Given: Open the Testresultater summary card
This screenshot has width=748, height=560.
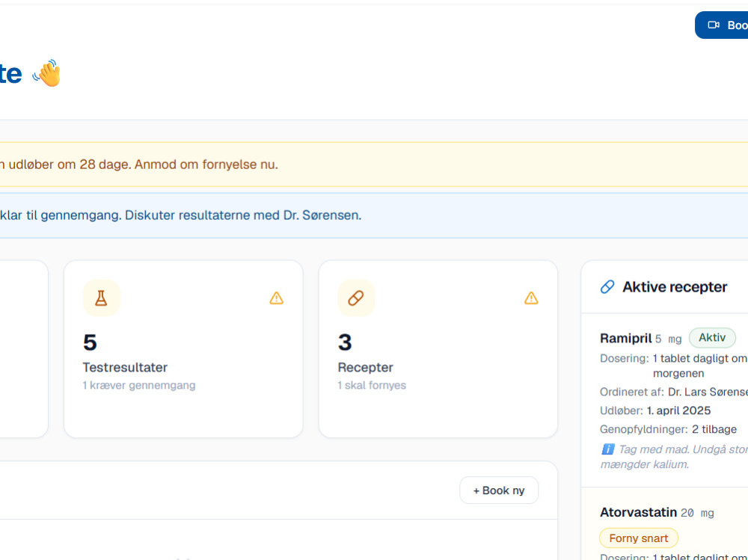Looking at the screenshot, I should [183, 348].
